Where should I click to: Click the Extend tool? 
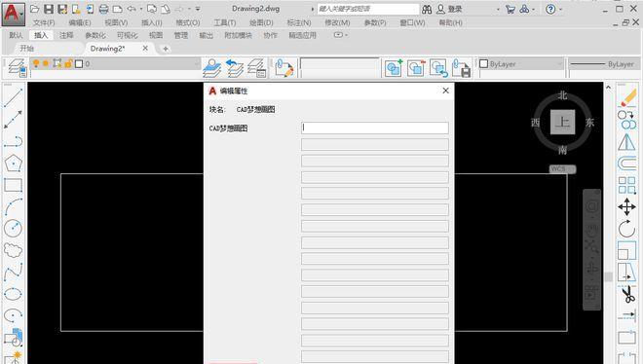coord(627,315)
